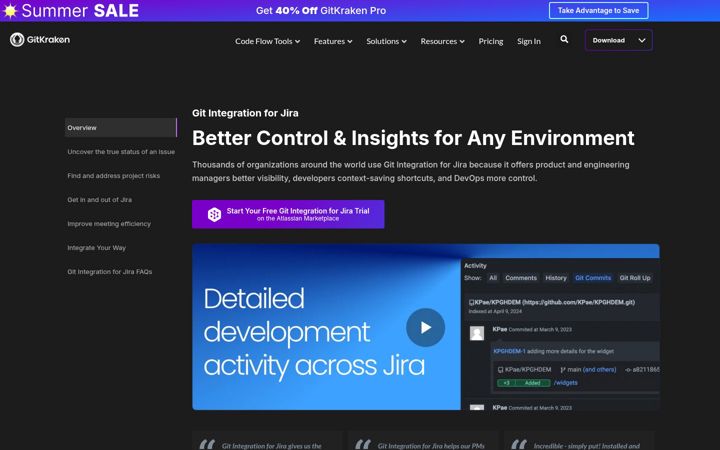This screenshot has height=450, width=720.
Task: Jump to Find and address project risks
Action: coord(113,176)
